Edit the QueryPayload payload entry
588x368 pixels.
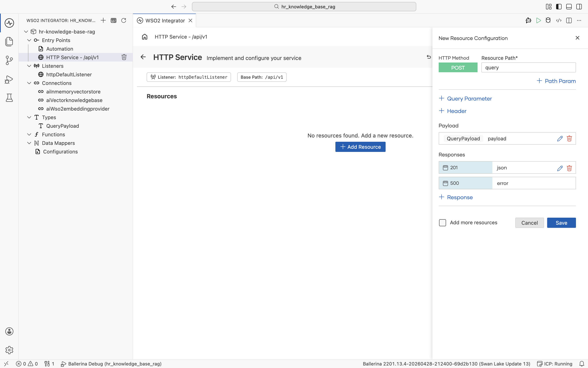(x=560, y=138)
